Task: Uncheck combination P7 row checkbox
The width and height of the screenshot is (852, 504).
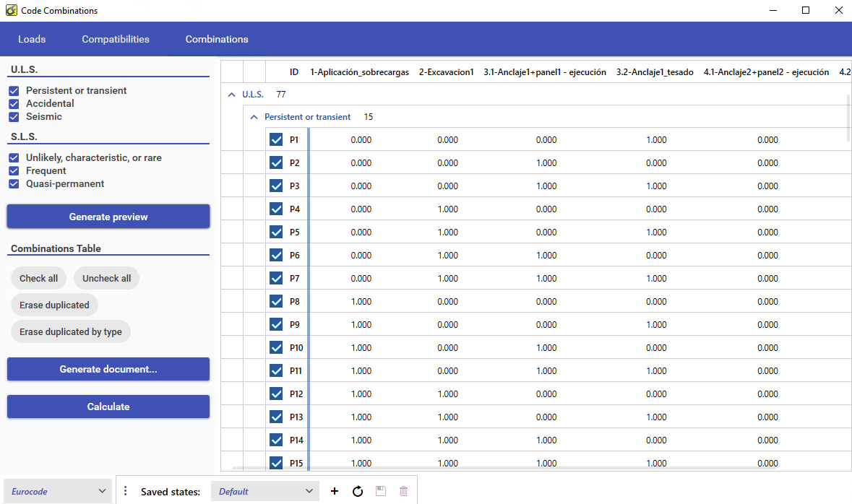Action: point(276,279)
